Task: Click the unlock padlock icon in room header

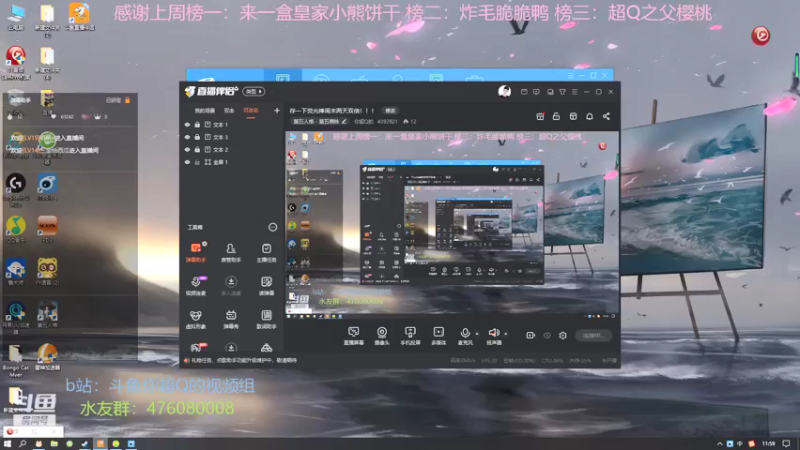Action: pyautogui.click(x=556, y=116)
